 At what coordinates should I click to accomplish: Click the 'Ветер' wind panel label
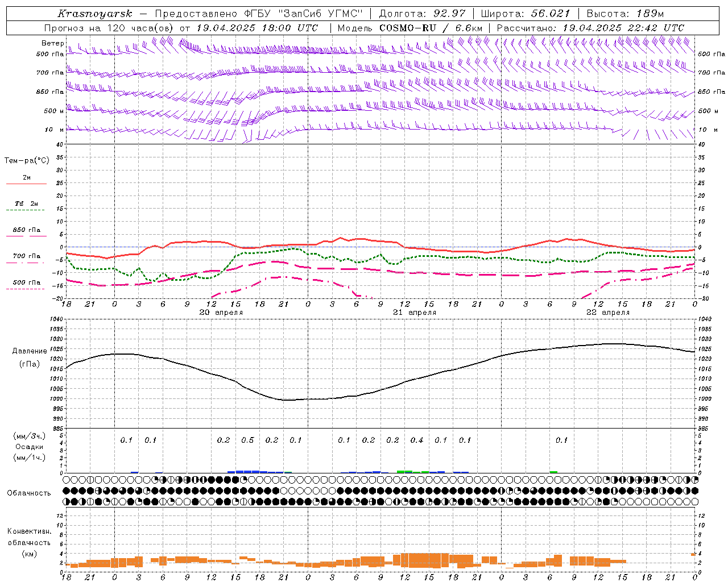point(53,43)
